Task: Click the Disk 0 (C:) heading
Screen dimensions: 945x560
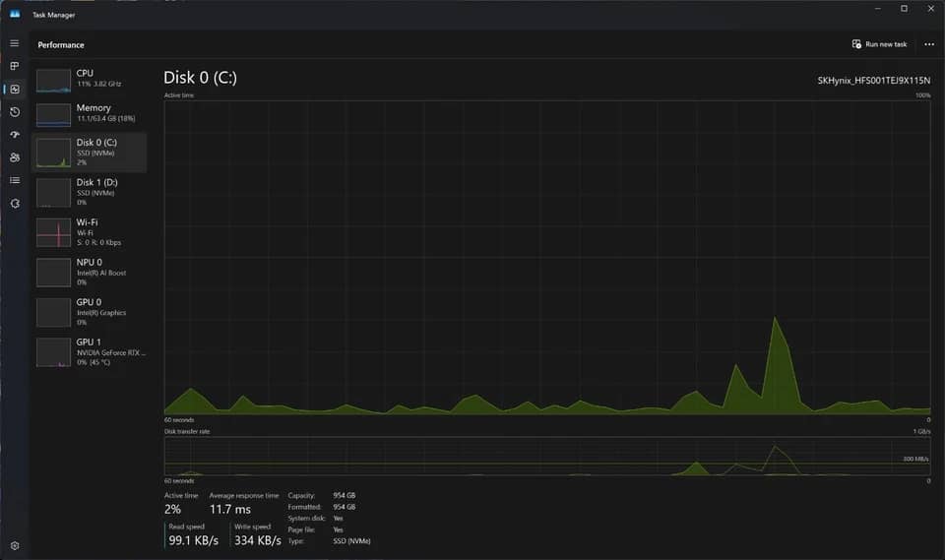Action: click(200, 78)
